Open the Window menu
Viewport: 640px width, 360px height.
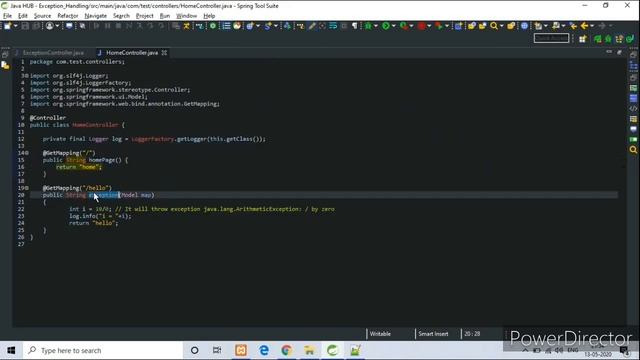click(187, 16)
